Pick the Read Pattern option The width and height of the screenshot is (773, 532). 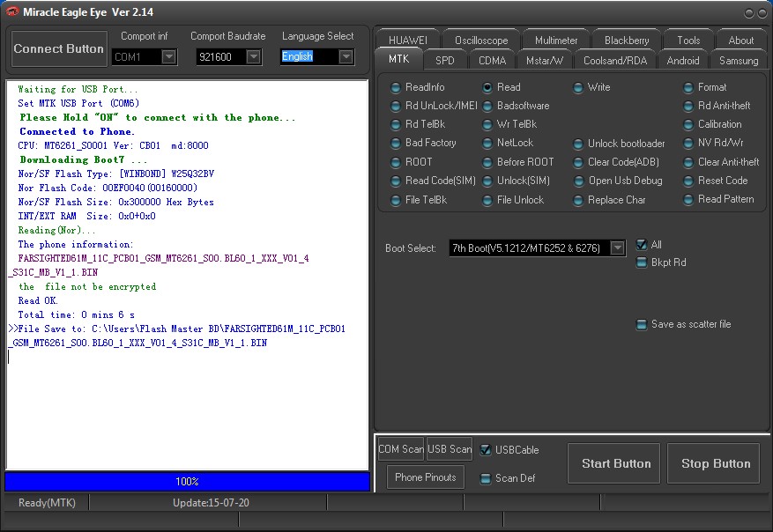coord(689,200)
